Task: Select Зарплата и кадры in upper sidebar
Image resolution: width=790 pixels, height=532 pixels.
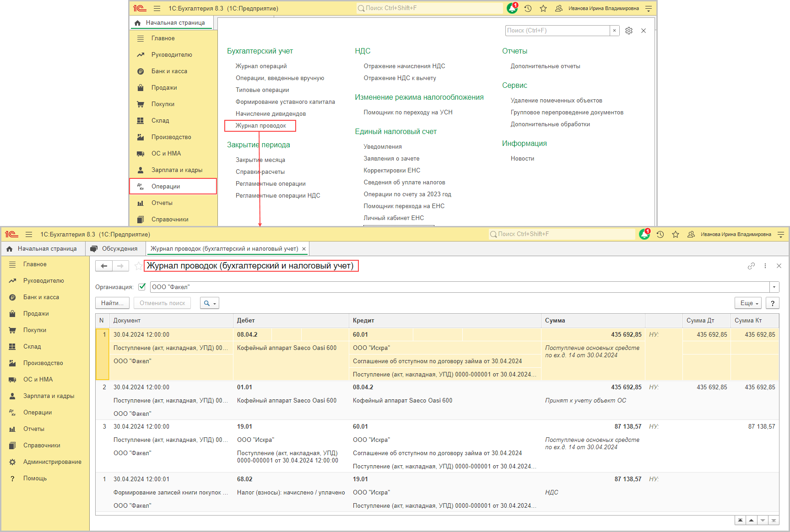Action: pyautogui.click(x=173, y=170)
